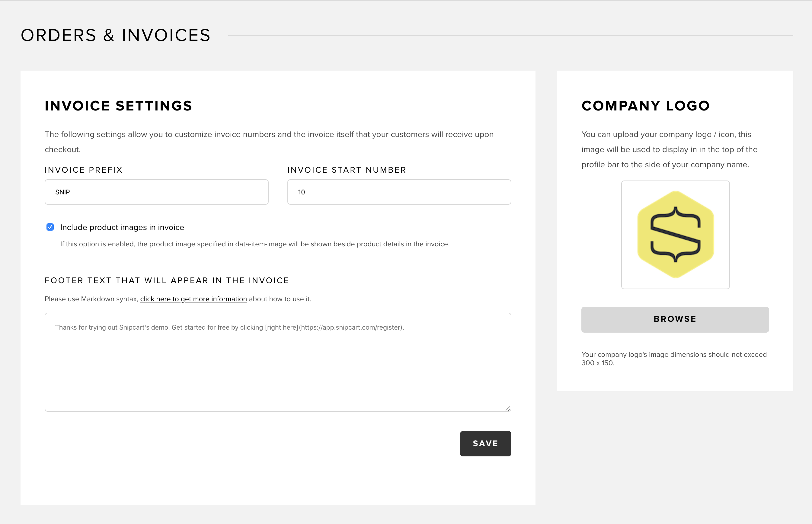Screen dimensions: 812x524
Task: Click the Snipcart dollar sign logo icon
Action: [675, 235]
